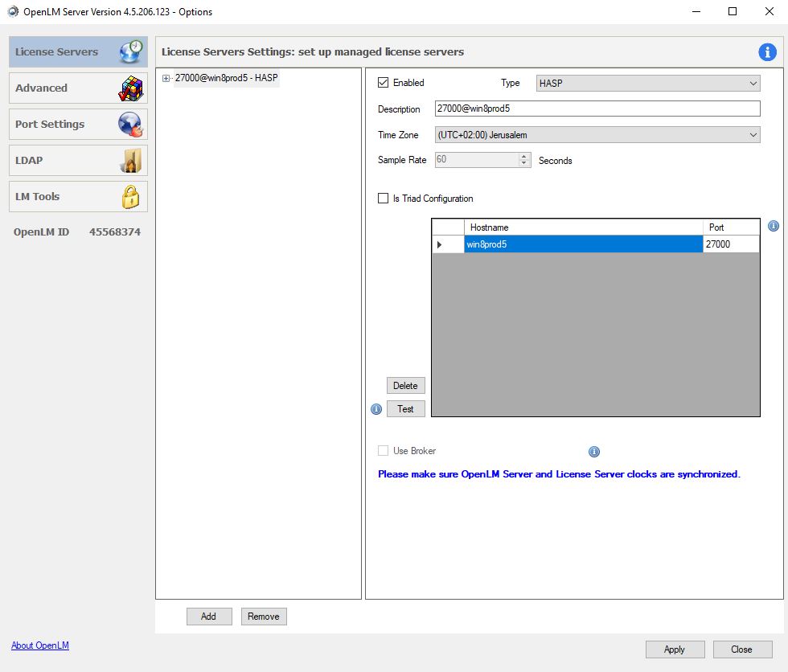
Task: Increase Sample Rate with up arrow
Action: (524, 156)
